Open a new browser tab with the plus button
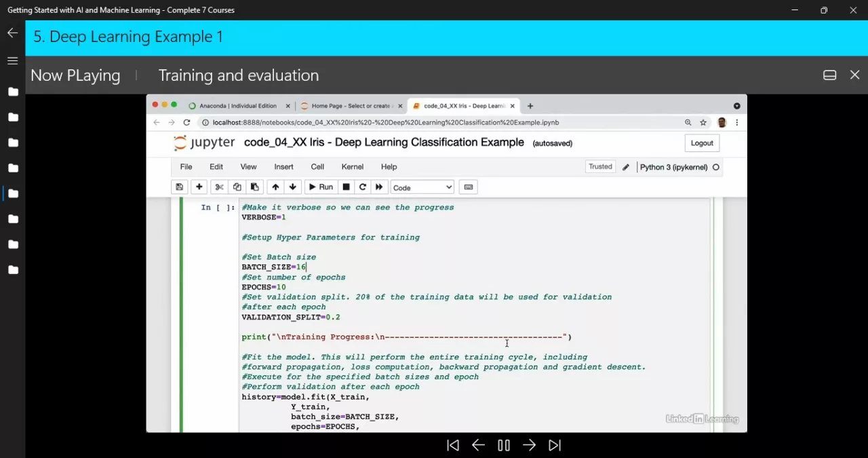Viewport: 868px width, 458px height. tap(530, 106)
